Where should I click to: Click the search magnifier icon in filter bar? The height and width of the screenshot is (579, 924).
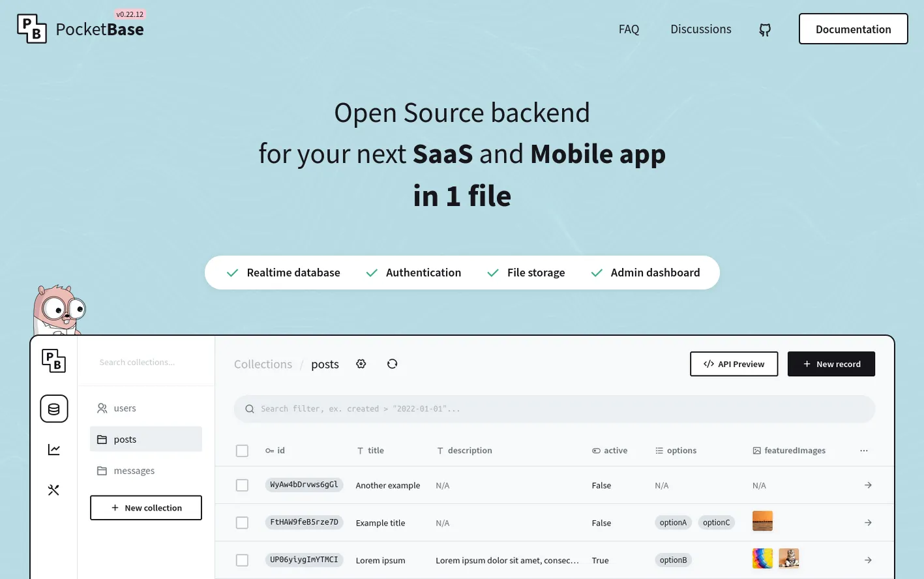249,409
